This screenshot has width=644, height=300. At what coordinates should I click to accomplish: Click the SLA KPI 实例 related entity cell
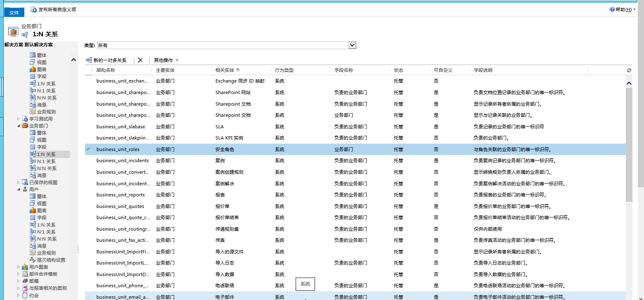229,138
